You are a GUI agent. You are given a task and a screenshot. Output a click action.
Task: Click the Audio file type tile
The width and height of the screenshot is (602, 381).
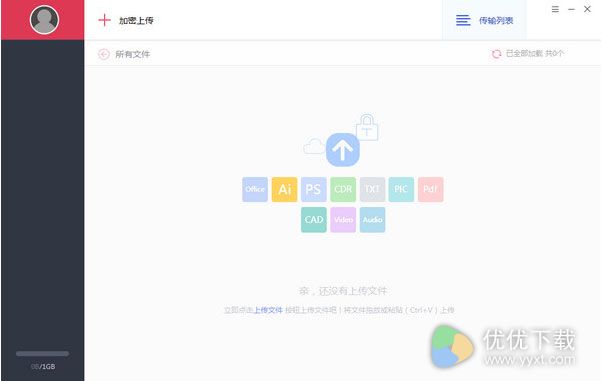(372, 220)
